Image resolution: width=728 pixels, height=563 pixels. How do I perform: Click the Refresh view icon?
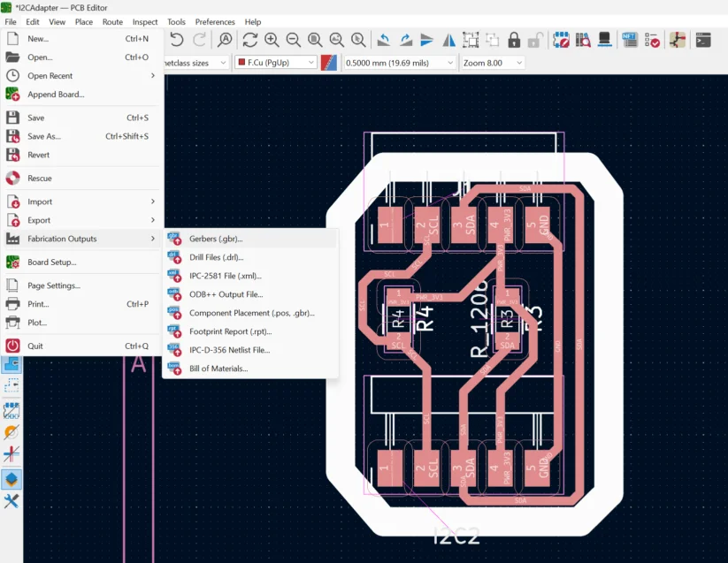tap(250, 40)
